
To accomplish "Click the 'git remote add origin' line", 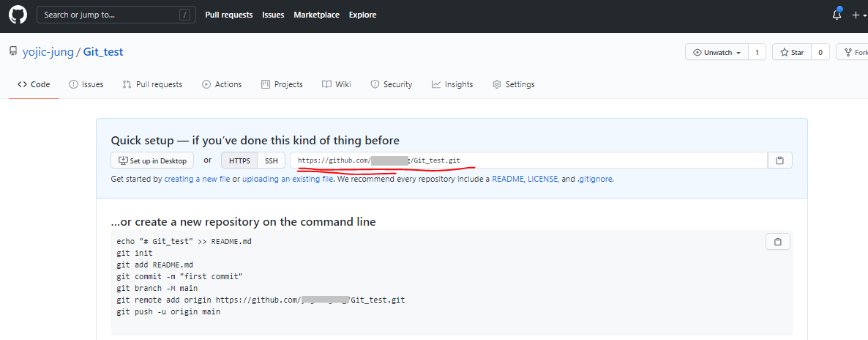I will (261, 300).
